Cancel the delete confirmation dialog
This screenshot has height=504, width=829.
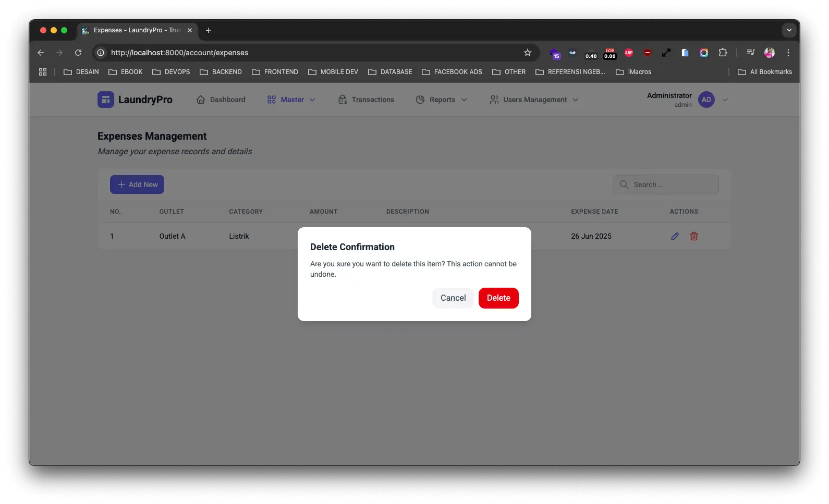[453, 298]
